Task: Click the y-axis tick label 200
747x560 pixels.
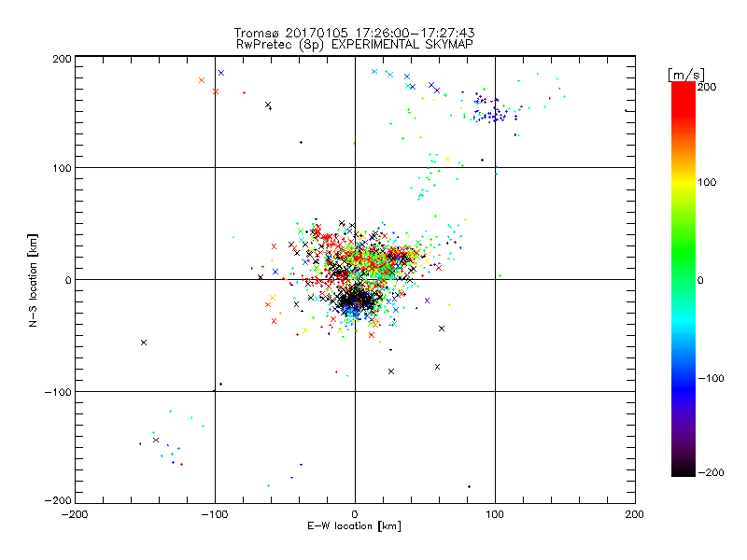Action: 62,59
